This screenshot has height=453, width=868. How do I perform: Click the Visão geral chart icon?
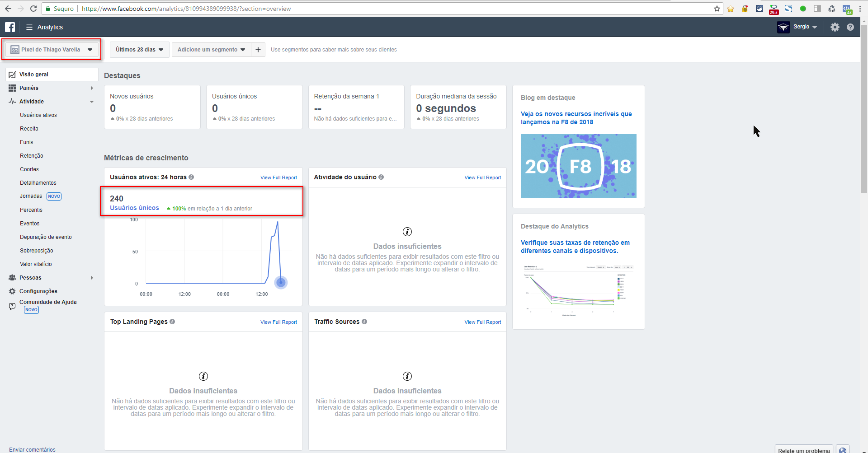click(12, 75)
